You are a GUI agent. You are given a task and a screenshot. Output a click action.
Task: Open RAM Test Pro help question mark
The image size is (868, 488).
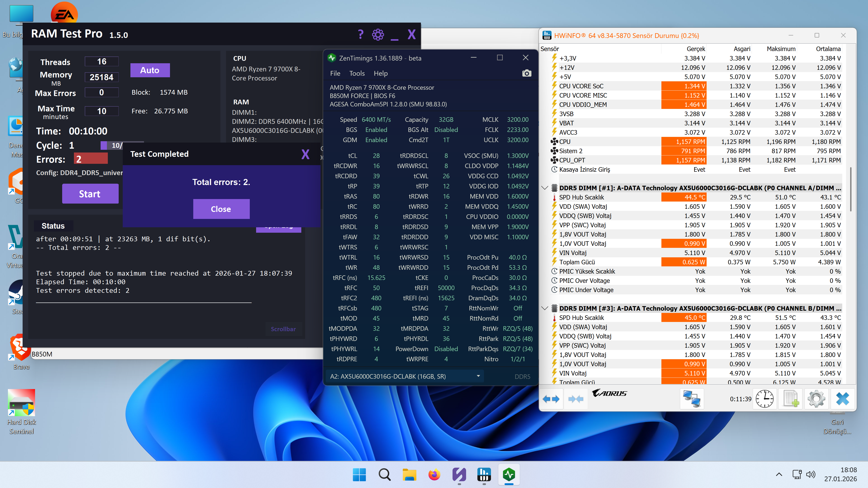(x=361, y=34)
